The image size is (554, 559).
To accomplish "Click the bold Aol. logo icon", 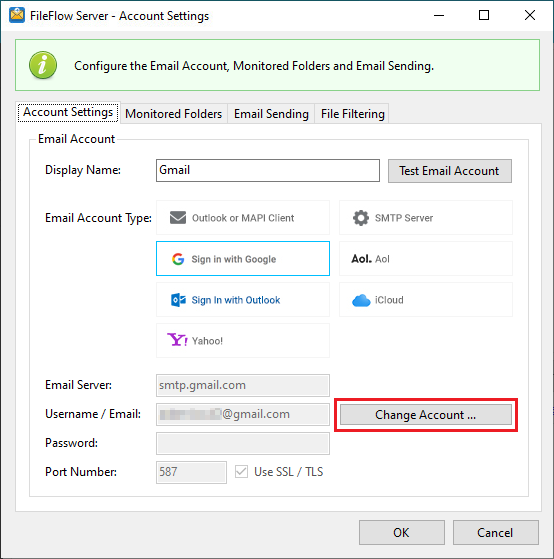I will [361, 258].
